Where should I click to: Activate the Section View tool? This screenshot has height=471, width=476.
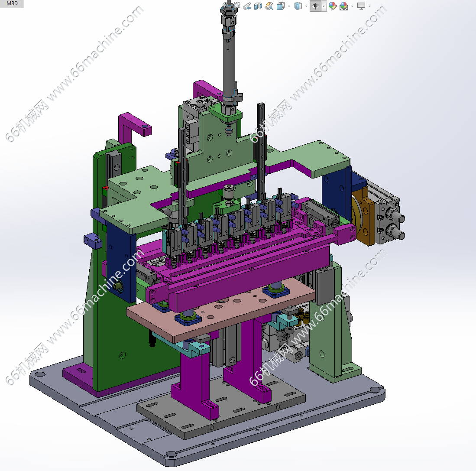258,6
